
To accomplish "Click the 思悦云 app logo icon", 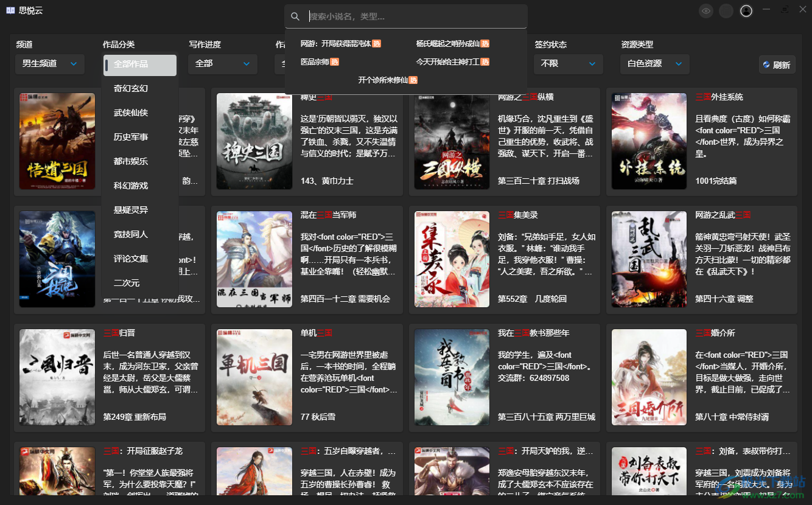I will [x=10, y=10].
